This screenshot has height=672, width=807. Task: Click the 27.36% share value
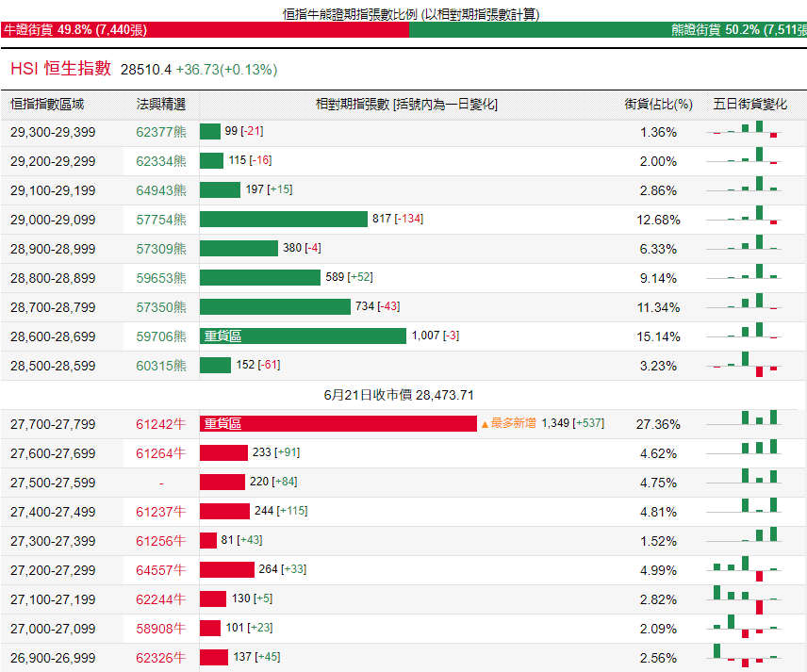tap(658, 424)
